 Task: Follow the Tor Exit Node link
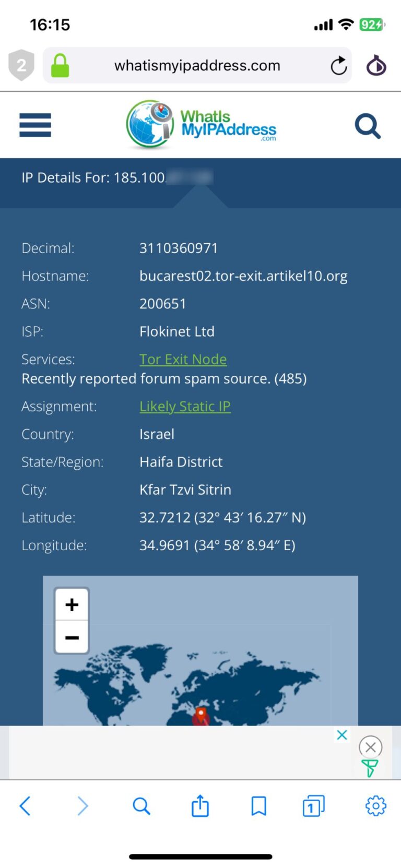coord(183,359)
